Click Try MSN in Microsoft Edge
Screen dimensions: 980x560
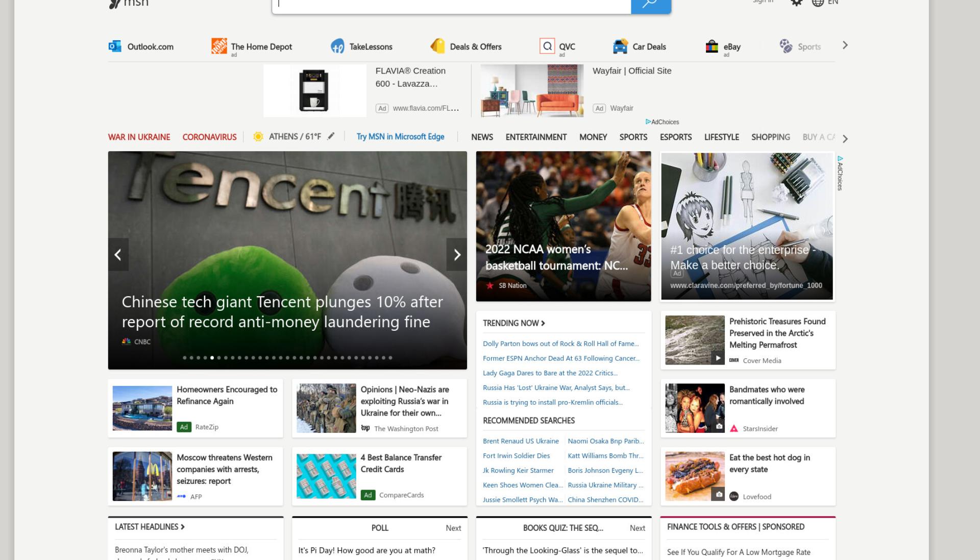pyautogui.click(x=400, y=136)
